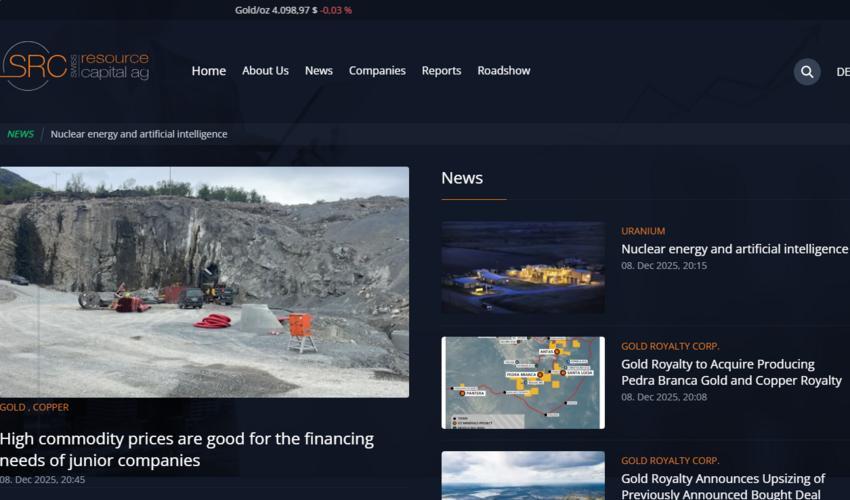Screen dimensions: 850x500
Task: Click the green NEWS ticker label
Action: point(21,134)
